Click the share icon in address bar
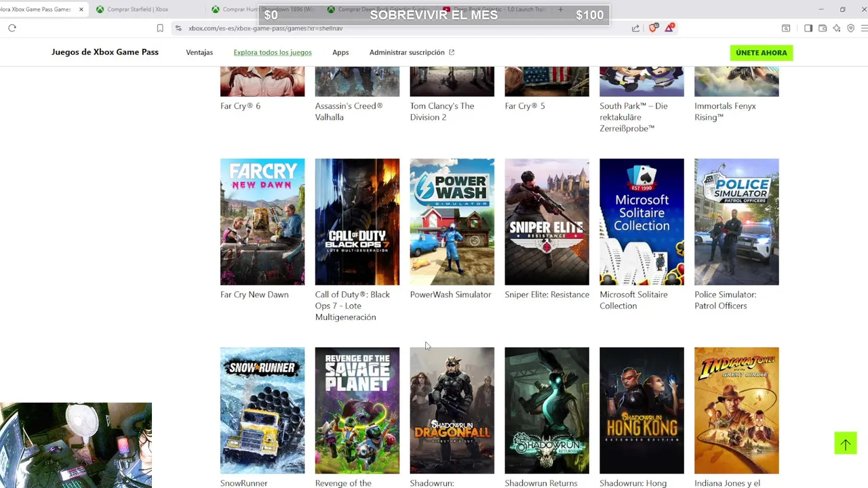The height and width of the screenshot is (488, 868). point(635,28)
